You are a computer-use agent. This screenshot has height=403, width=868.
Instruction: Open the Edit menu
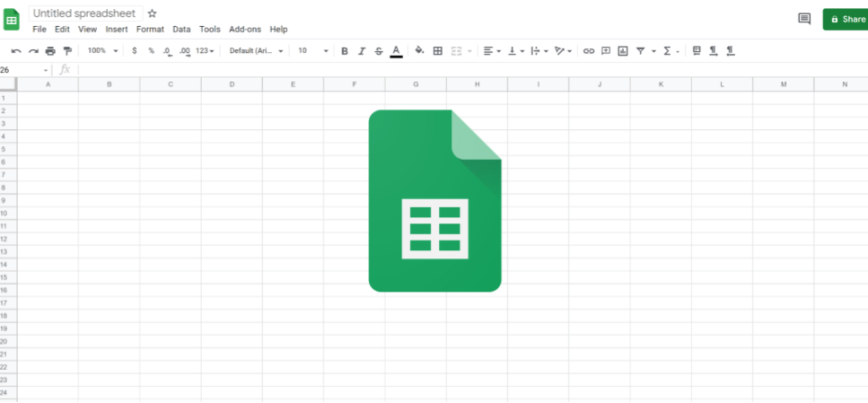pos(62,30)
